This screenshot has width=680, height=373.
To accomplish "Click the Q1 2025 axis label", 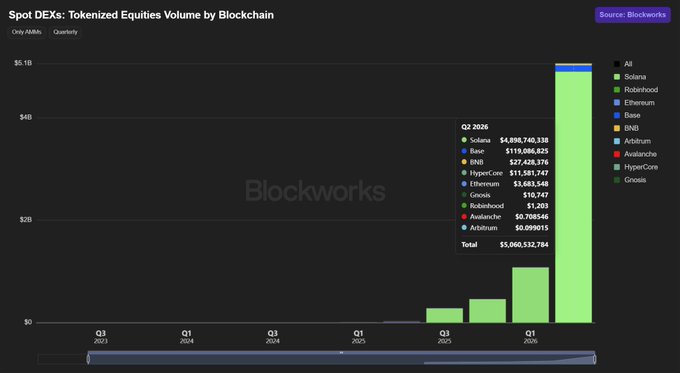I will [358, 337].
